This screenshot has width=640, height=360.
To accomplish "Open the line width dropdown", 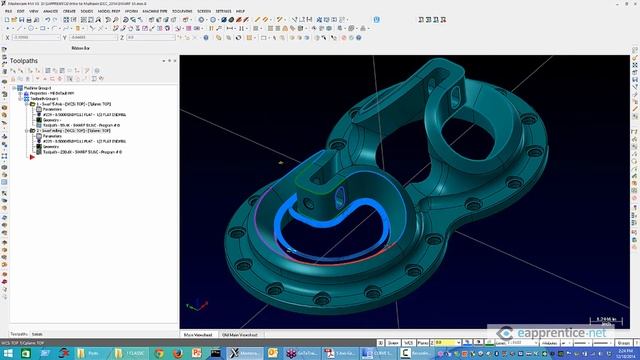I will [611, 343].
